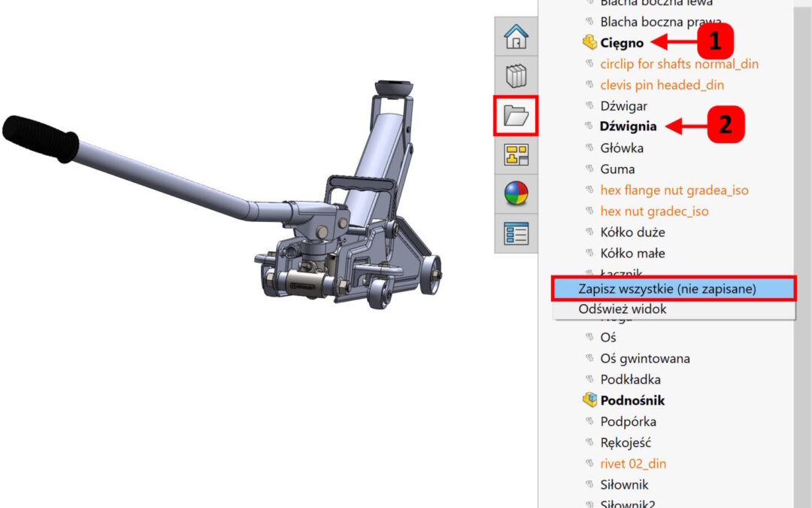Click the part icon beside Cięgno
The image size is (812, 508).
click(589, 43)
